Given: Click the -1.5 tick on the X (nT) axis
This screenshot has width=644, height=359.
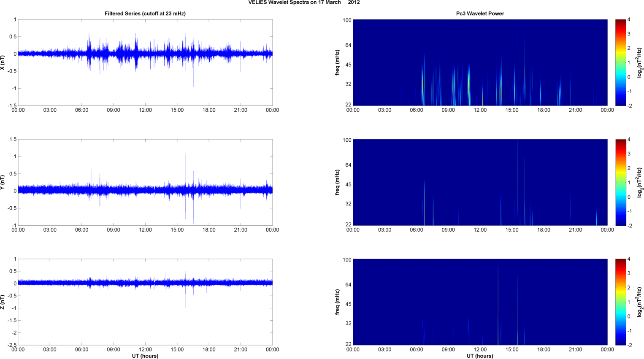Looking at the screenshot, I should pyautogui.click(x=12, y=105).
